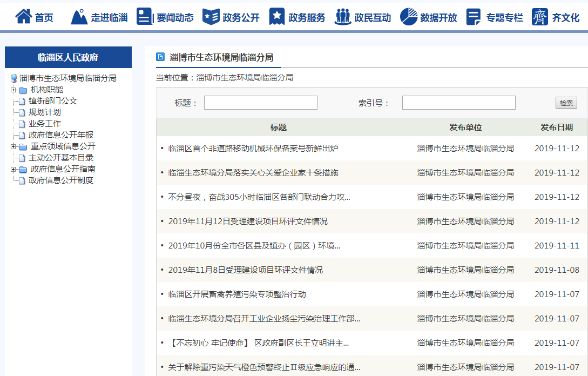This screenshot has width=588, height=376.
Task: Open 2019年10月份全市各区县及镇办 article
Action: click(x=254, y=246)
